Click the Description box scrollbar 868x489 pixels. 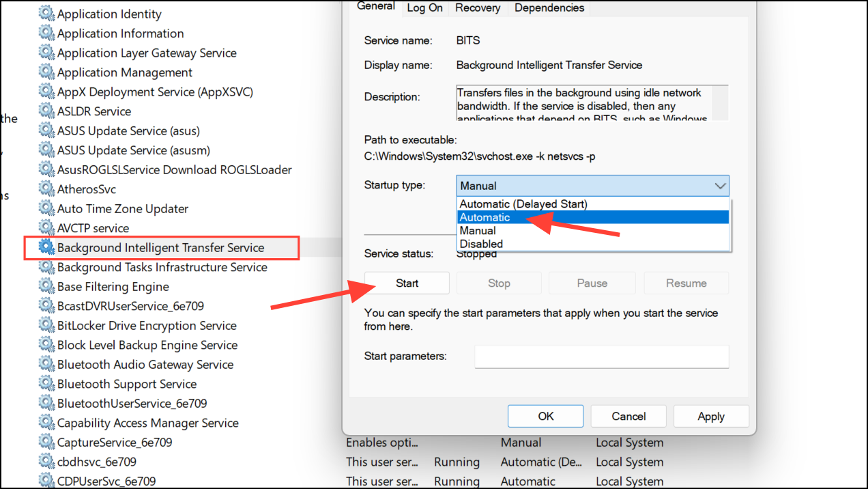tap(720, 102)
